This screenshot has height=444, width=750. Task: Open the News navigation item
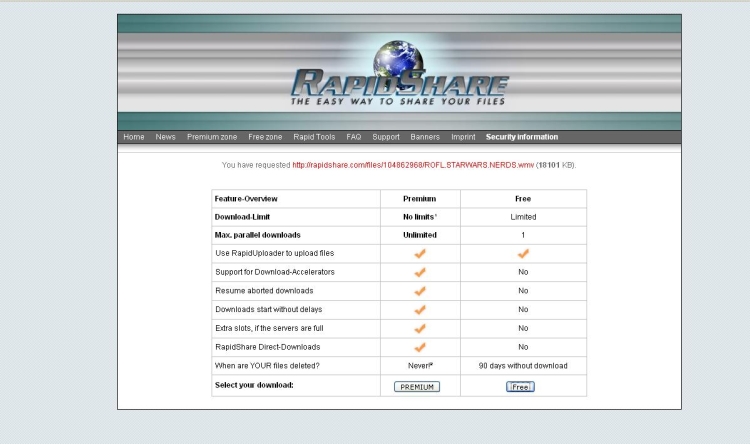click(165, 137)
